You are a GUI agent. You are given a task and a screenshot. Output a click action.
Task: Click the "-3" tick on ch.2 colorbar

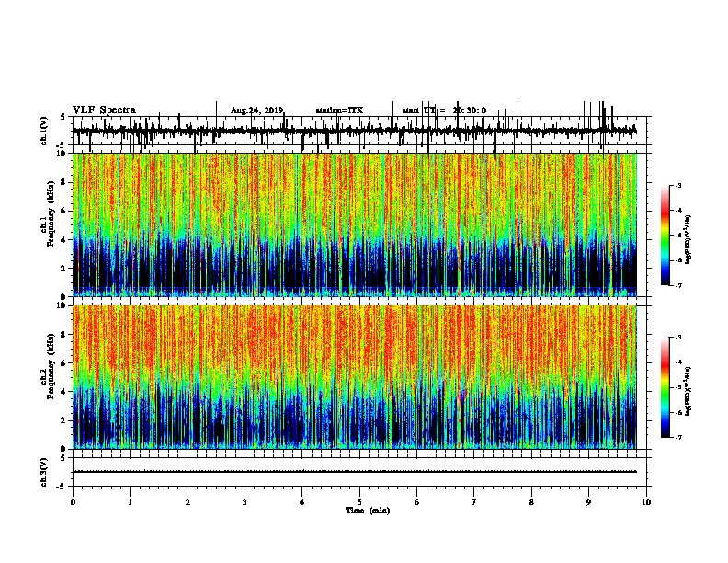coord(678,338)
